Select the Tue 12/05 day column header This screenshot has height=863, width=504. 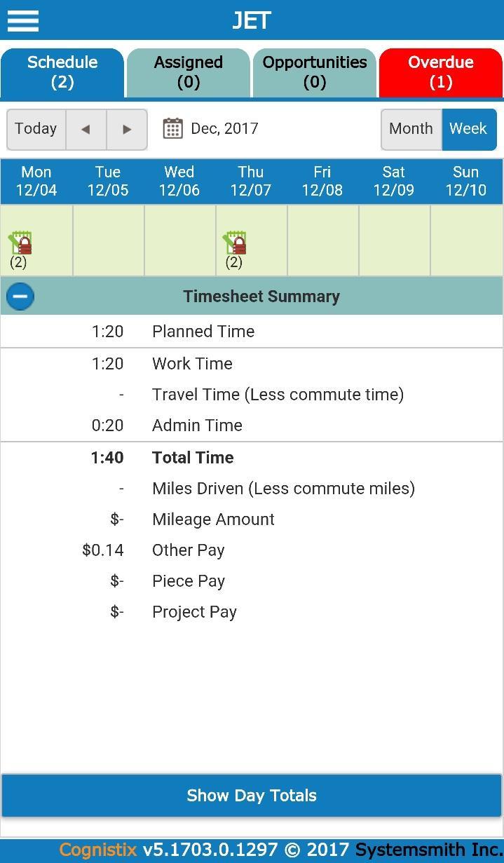point(108,181)
